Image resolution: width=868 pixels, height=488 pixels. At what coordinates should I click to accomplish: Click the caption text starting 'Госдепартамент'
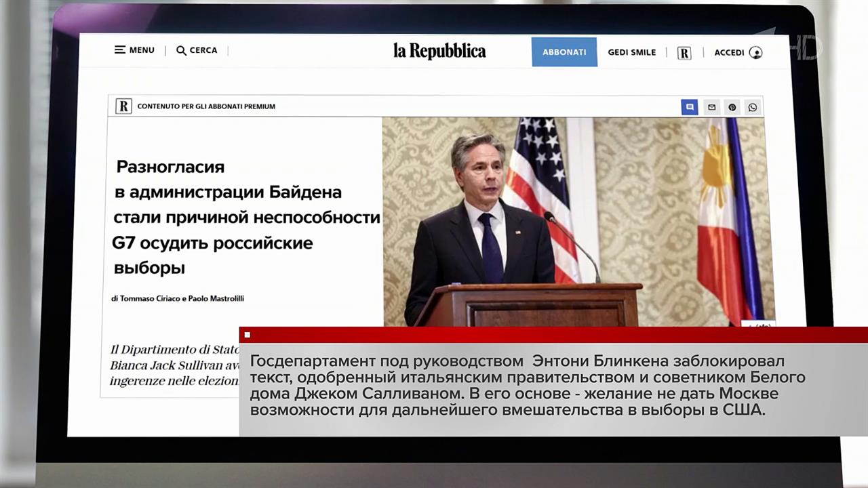528,384
